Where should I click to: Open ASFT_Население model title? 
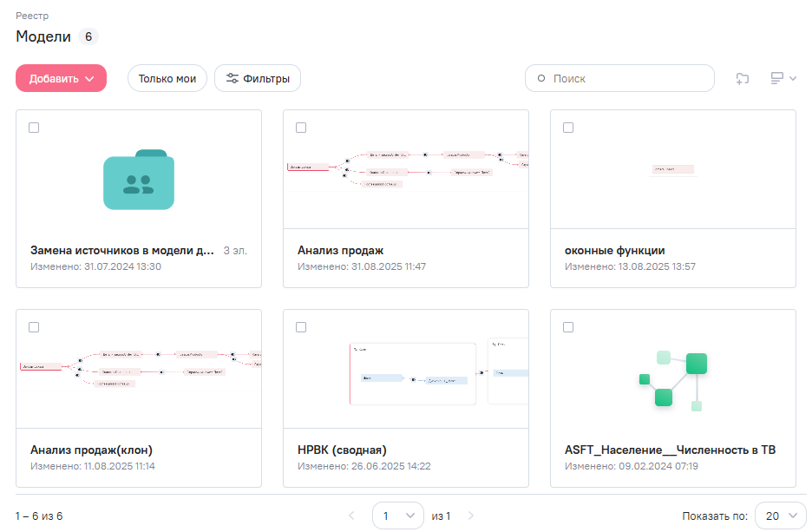tap(670, 450)
